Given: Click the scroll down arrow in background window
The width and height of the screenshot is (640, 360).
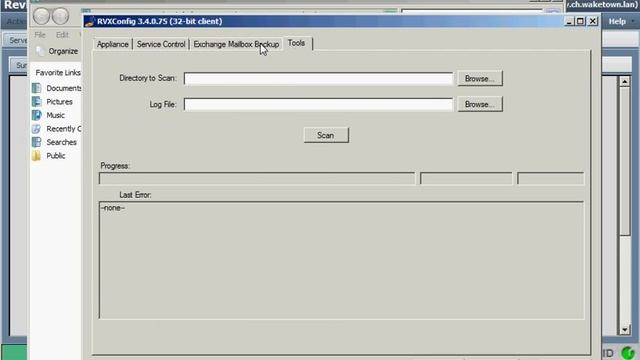Looking at the screenshot, I should [624, 330].
